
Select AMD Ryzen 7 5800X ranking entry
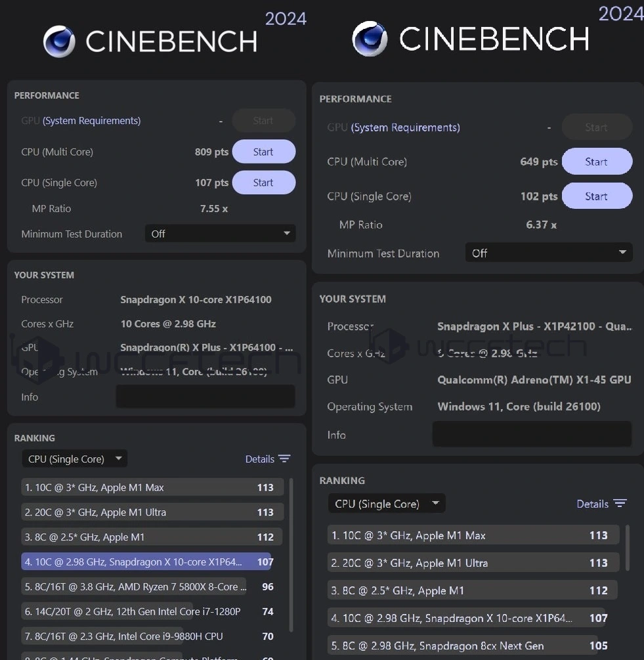tap(135, 586)
